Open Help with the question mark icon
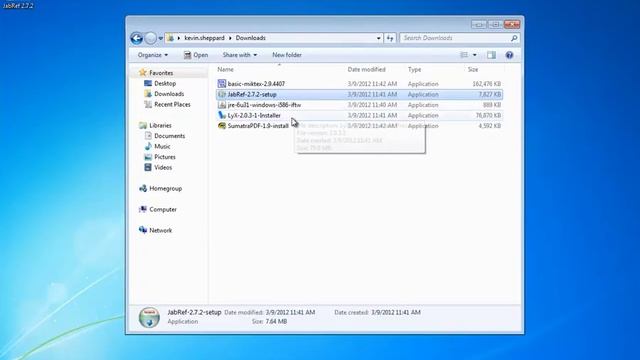640x360 pixels. (x=509, y=55)
